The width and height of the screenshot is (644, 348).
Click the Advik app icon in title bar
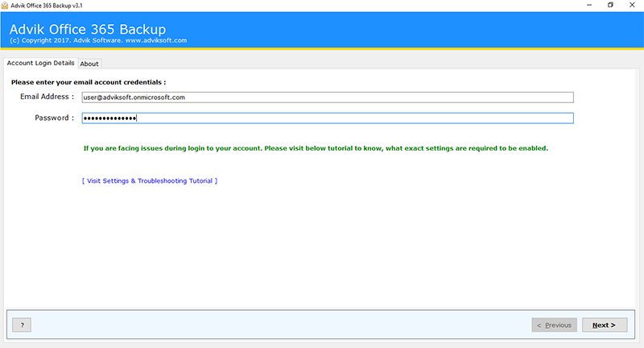coord(5,6)
